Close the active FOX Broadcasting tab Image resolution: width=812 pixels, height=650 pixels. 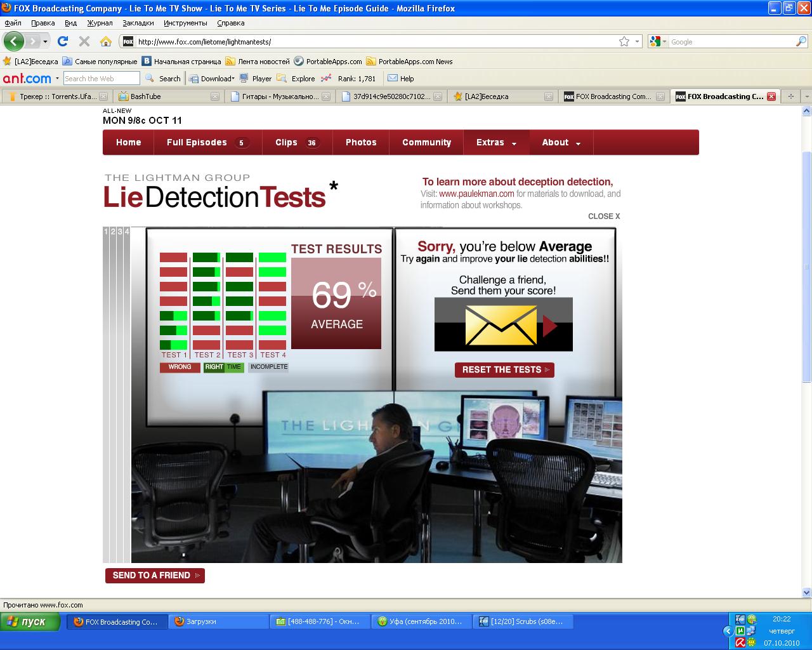click(x=771, y=96)
